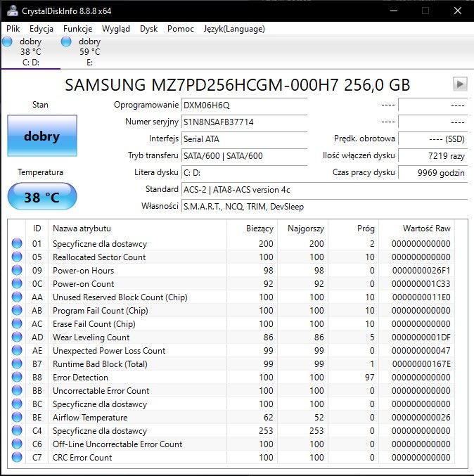474x476 pixels.
Task: Click the firmware field DXM06H6Q
Action: tap(245, 105)
